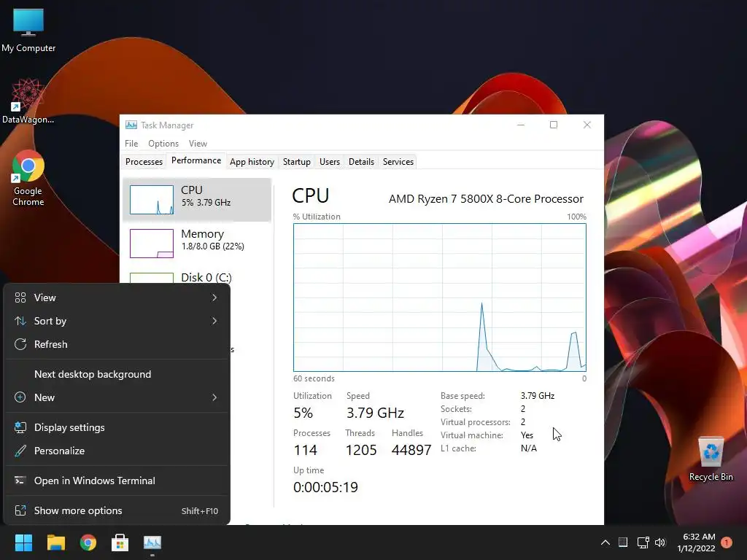Click the square tray icon beside chevron
This screenshot has width=747, height=560.
click(x=623, y=542)
